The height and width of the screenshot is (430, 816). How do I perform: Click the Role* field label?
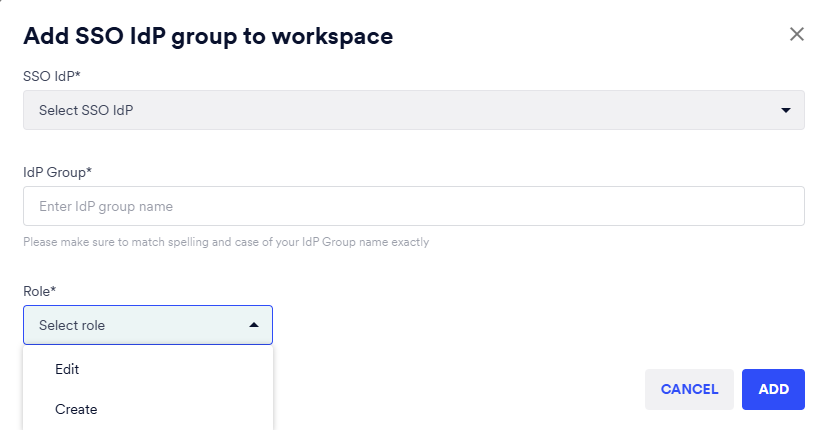tap(40, 290)
